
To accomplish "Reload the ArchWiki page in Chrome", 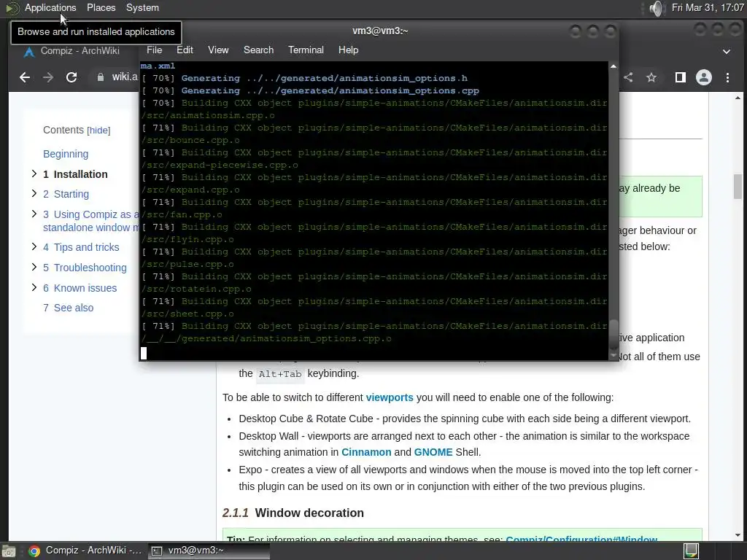I will click(x=71, y=77).
